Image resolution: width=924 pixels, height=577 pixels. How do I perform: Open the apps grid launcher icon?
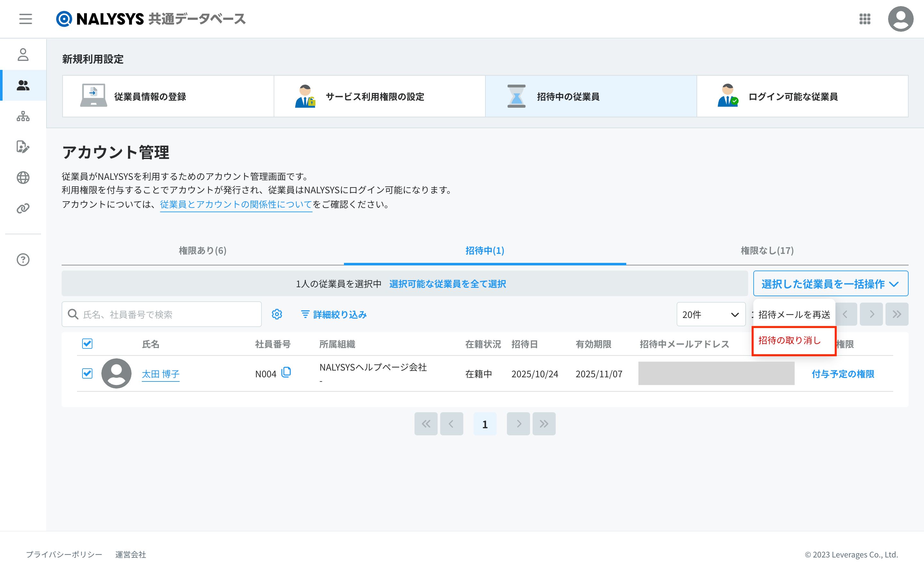[864, 19]
